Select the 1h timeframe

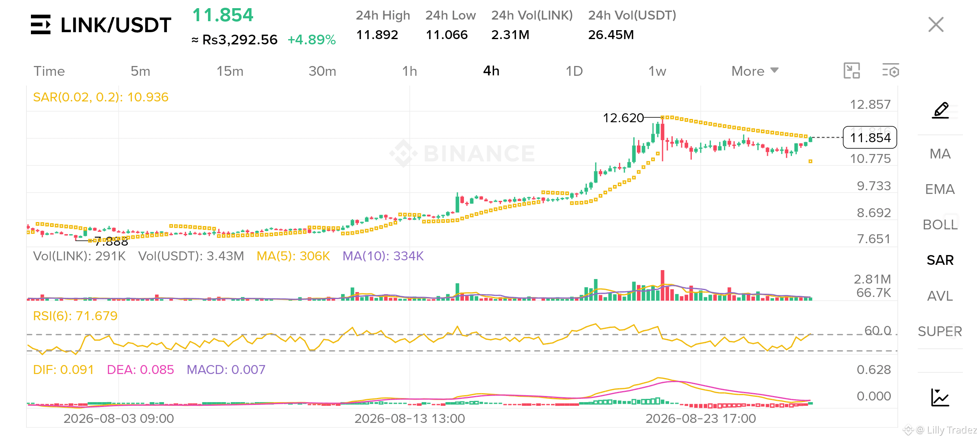(x=410, y=71)
